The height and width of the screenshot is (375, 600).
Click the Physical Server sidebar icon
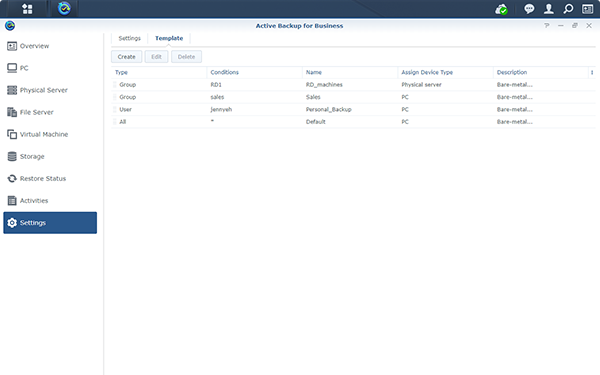tap(12, 90)
